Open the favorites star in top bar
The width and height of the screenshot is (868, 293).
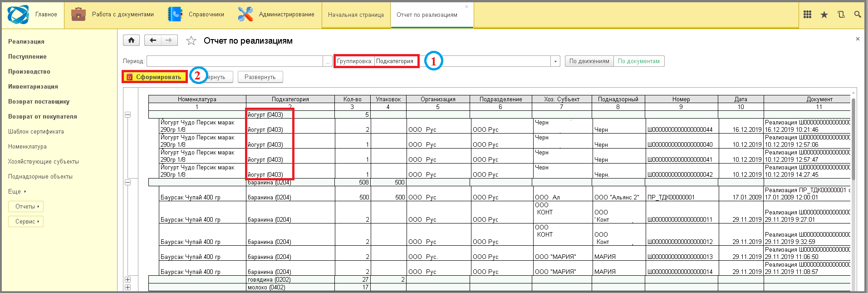click(x=824, y=15)
